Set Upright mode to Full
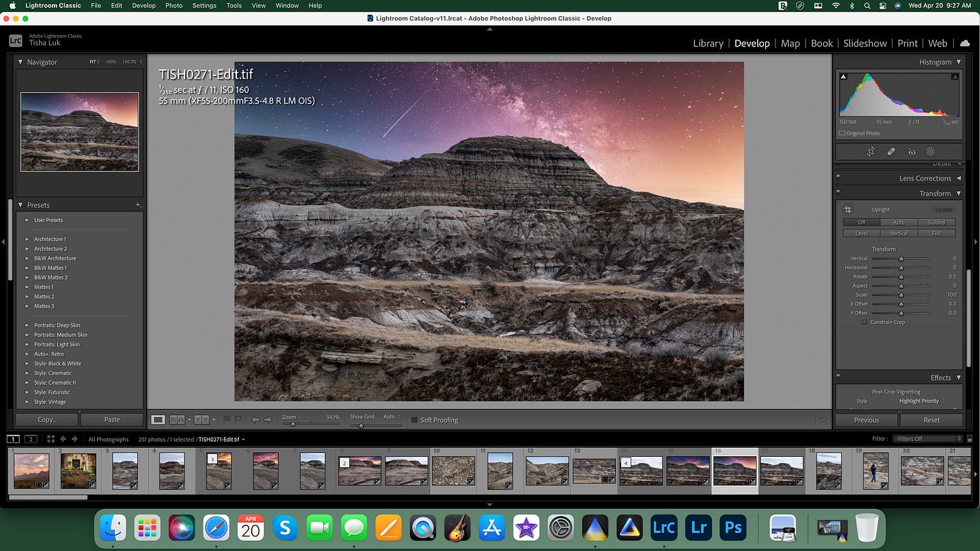 pyautogui.click(x=937, y=233)
